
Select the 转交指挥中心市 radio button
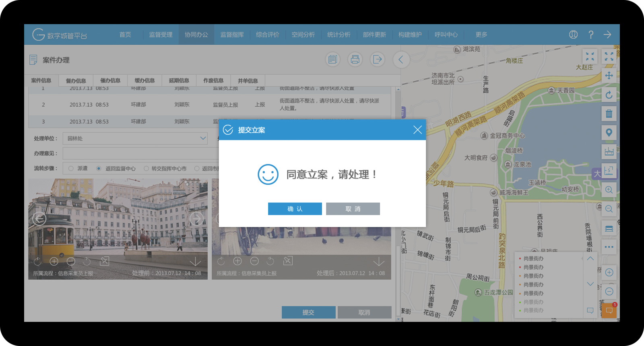pyautogui.click(x=146, y=169)
